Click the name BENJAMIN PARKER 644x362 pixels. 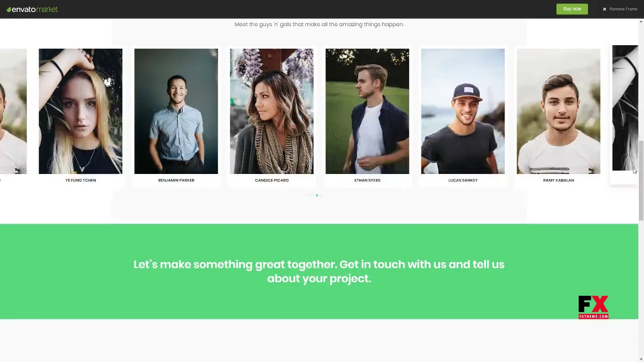point(176,180)
